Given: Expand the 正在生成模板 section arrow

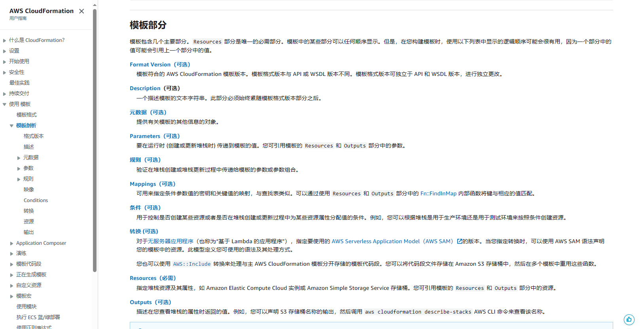Looking at the screenshot, I should coord(11,275).
